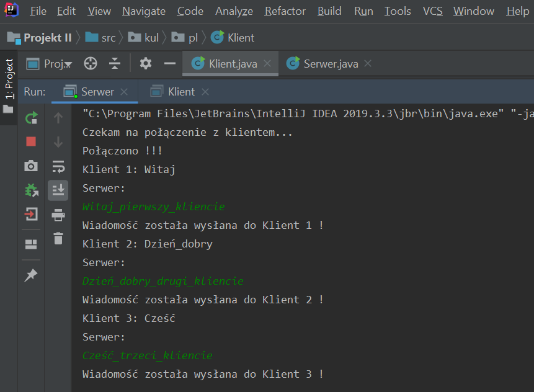The height and width of the screenshot is (392, 534).
Task: Toggle soft-wrap in console output
Action: point(58,167)
